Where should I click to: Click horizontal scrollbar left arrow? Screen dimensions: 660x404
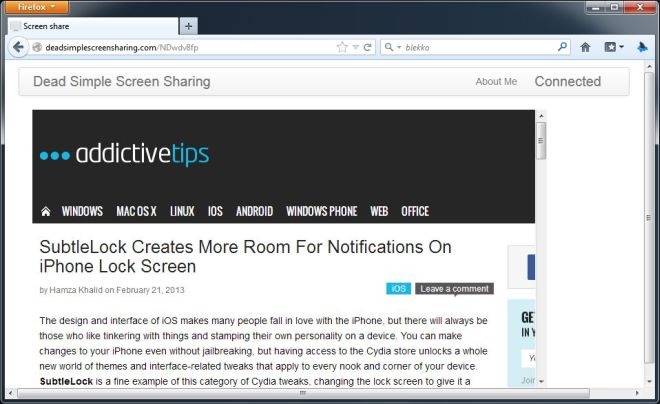tap(11, 393)
